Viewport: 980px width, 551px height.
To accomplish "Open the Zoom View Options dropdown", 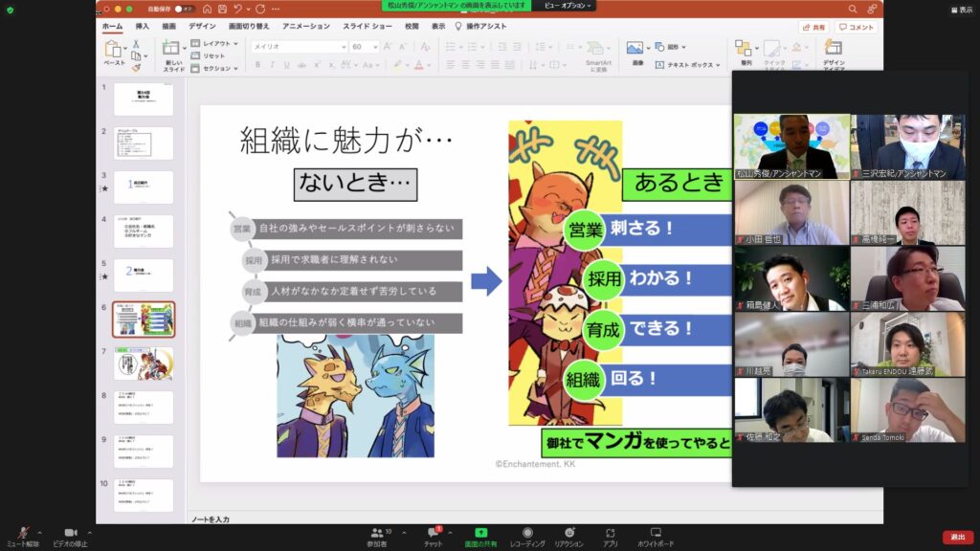I will point(568,6).
